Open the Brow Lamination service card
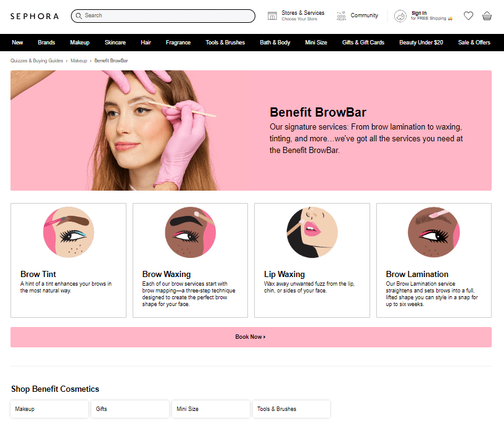Viewport: 504px width, 435px height. (x=434, y=260)
